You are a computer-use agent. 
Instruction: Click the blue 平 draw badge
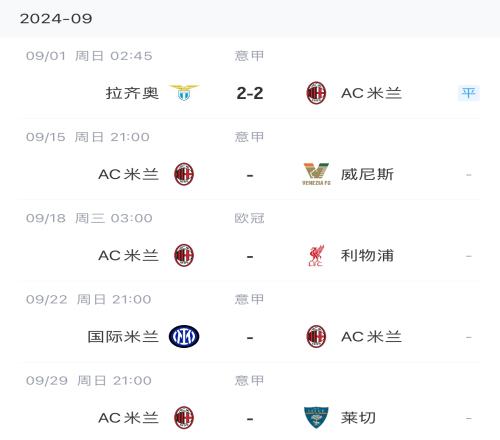tap(468, 93)
